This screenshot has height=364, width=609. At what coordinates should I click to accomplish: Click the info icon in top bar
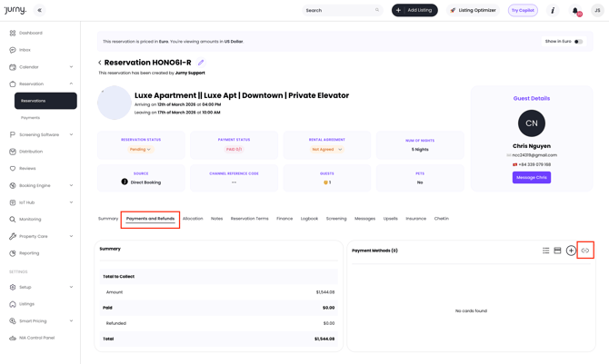click(x=553, y=11)
